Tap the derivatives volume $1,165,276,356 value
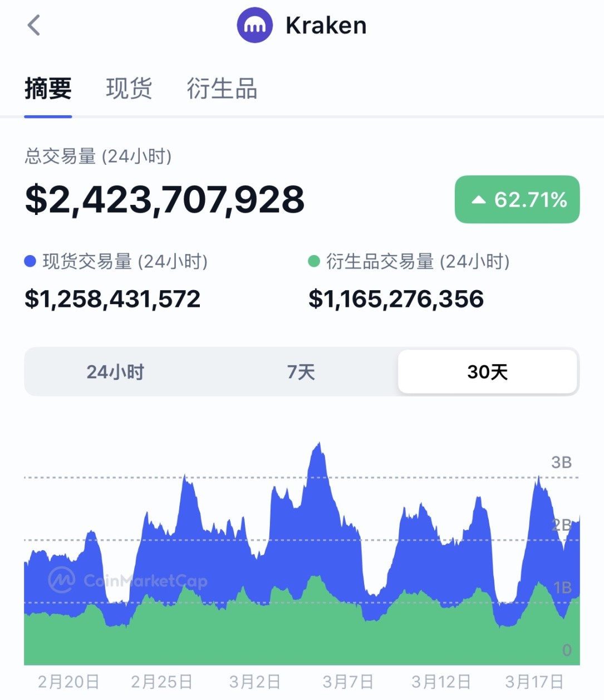This screenshot has width=604, height=700. click(396, 299)
